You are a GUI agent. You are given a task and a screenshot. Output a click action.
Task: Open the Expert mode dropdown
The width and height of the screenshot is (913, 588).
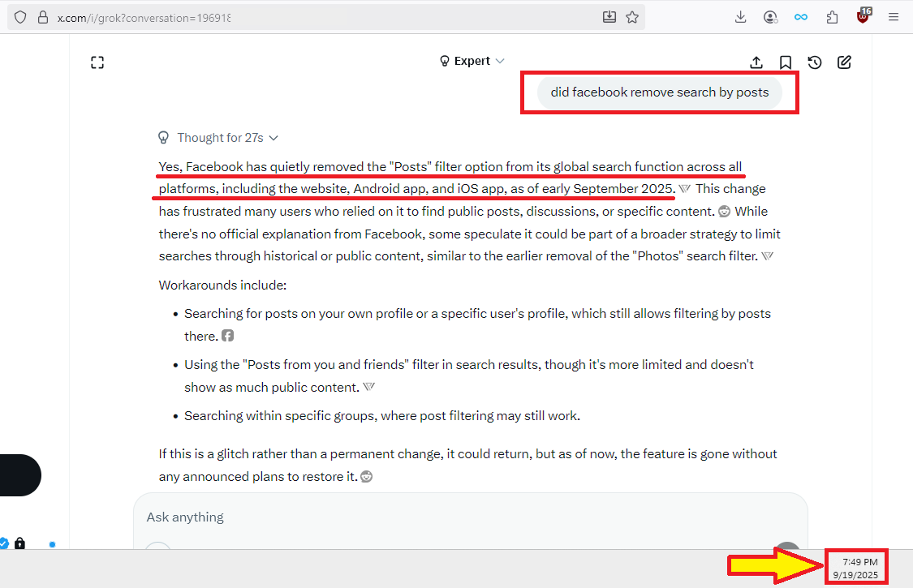click(472, 61)
